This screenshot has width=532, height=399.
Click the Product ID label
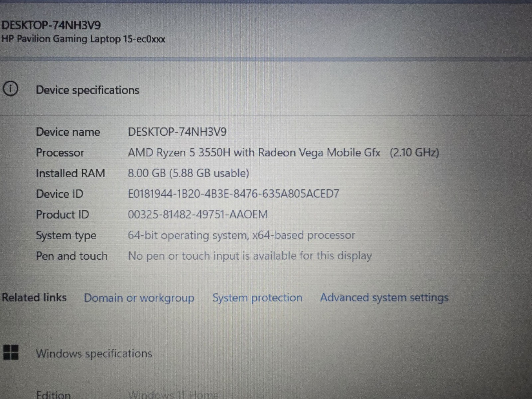(x=63, y=214)
